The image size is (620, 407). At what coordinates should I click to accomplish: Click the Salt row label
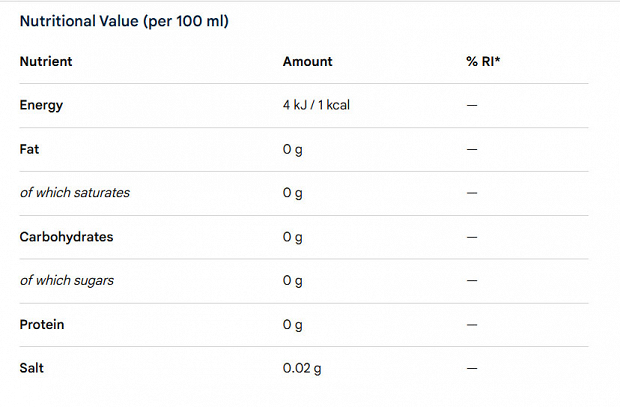32,368
